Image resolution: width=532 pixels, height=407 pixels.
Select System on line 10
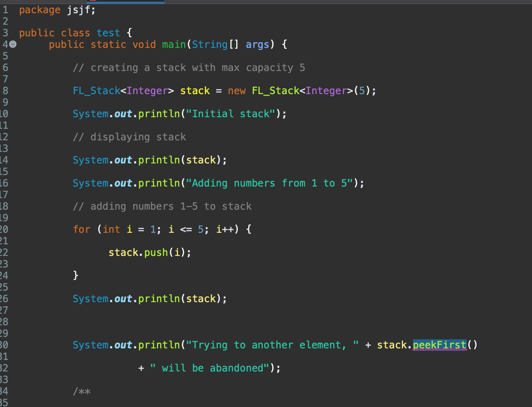pos(90,114)
